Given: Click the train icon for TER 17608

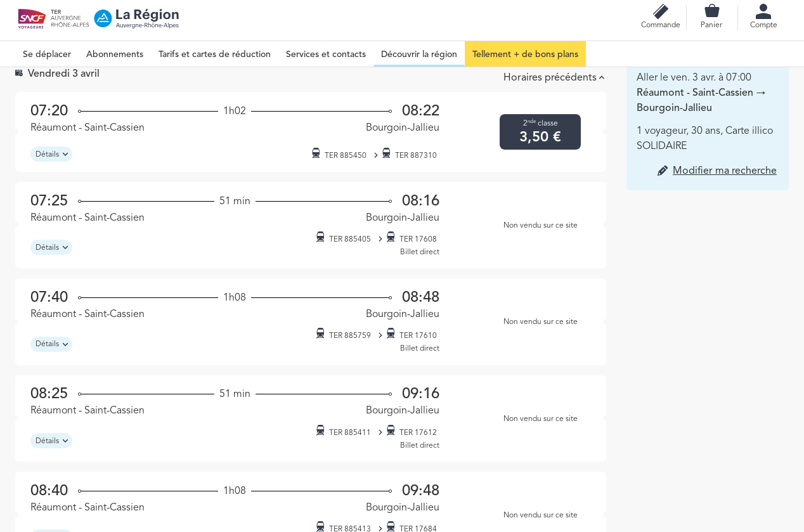Looking at the screenshot, I should click(x=391, y=237).
